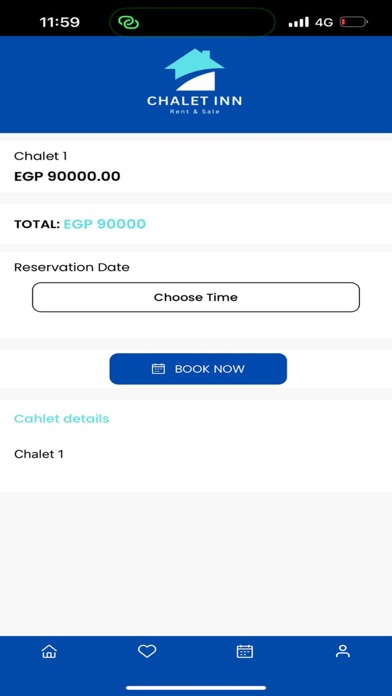Image resolution: width=392 pixels, height=696 pixels.
Task: Click the BOOK NOW button
Action: tap(198, 369)
